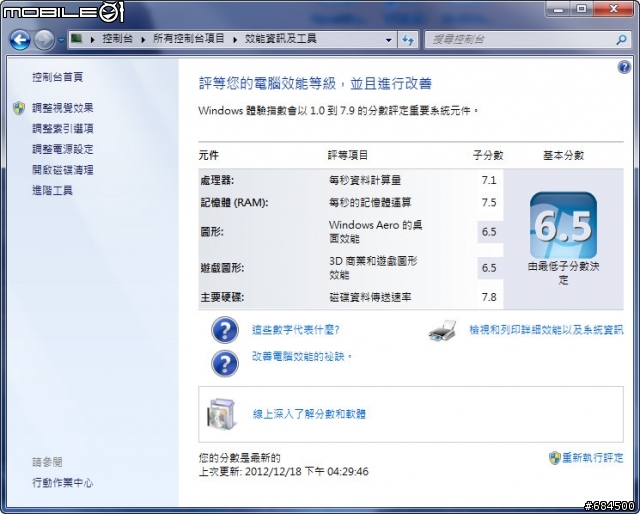
Task: Open 這些數字代表什麼? link
Action: coord(296,330)
